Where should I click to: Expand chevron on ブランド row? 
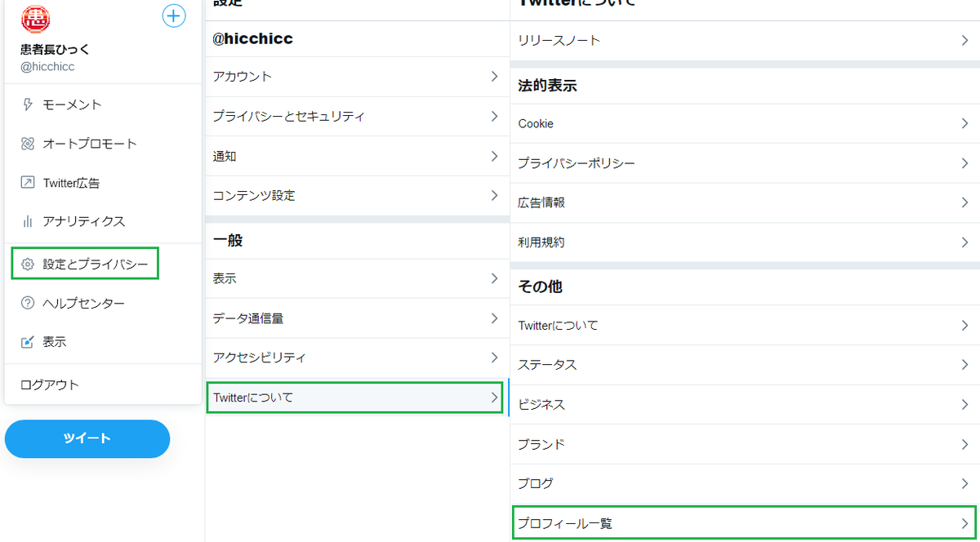click(x=964, y=444)
